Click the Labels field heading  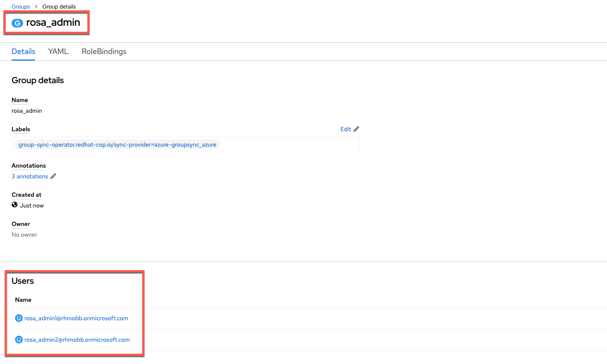tap(21, 129)
